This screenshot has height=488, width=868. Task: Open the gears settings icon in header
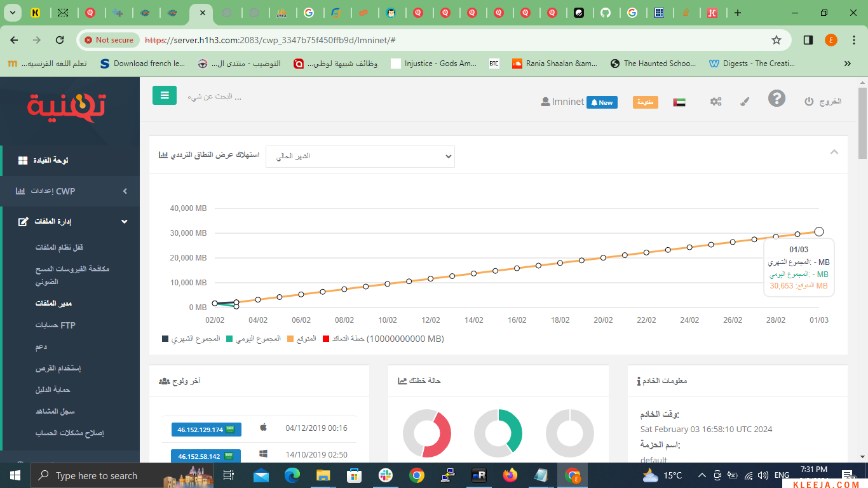(715, 102)
